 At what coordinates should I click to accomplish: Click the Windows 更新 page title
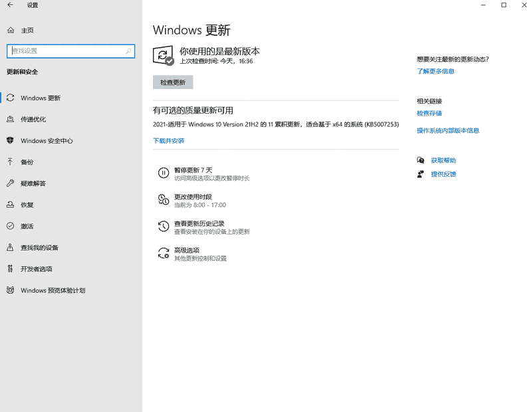pos(192,30)
